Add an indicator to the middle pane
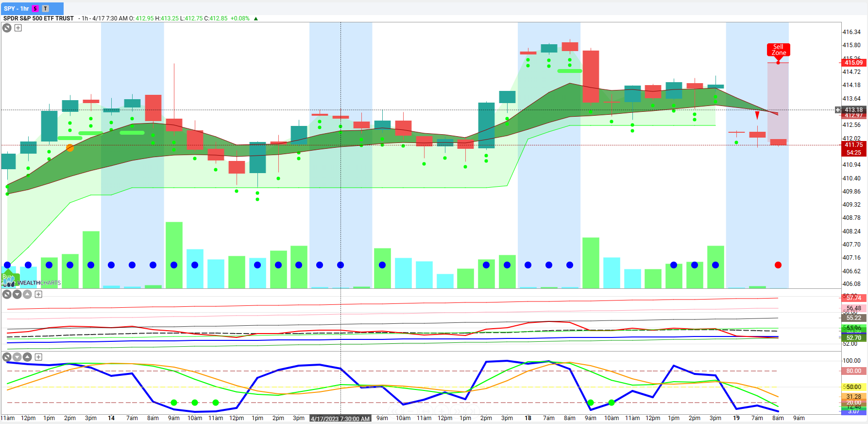Viewport: 868px width, 424px height. (38, 294)
